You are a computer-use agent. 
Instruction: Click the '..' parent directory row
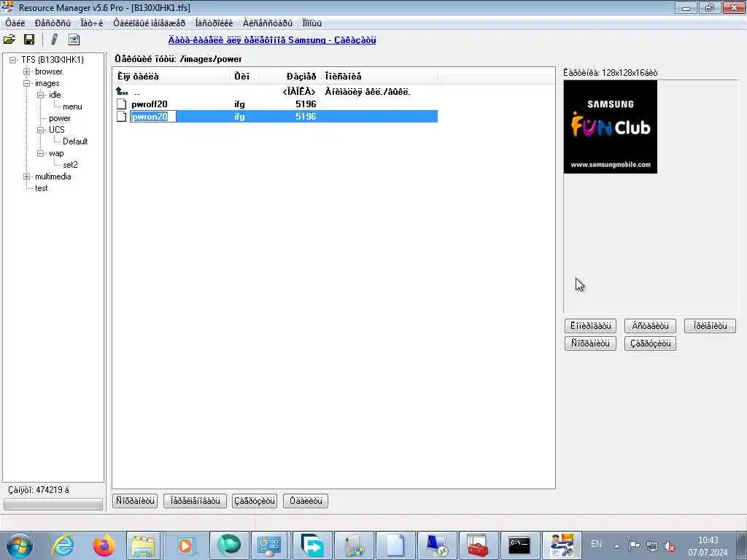click(276, 91)
